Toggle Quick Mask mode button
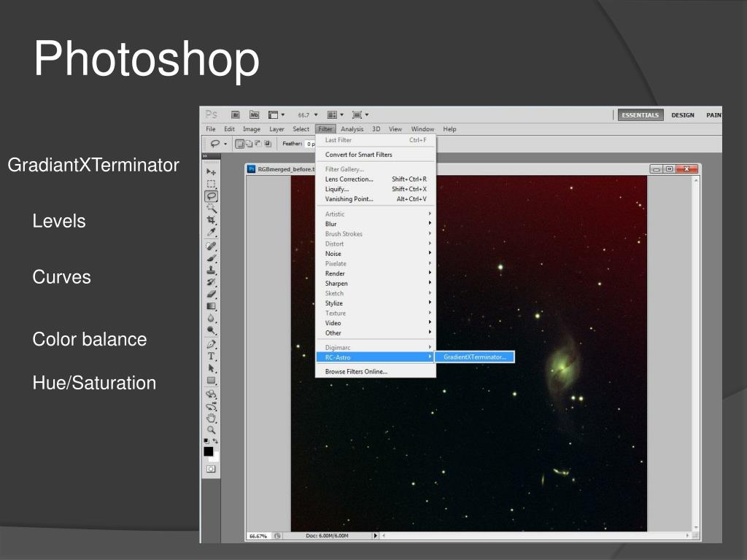The width and height of the screenshot is (747, 560). point(211,469)
